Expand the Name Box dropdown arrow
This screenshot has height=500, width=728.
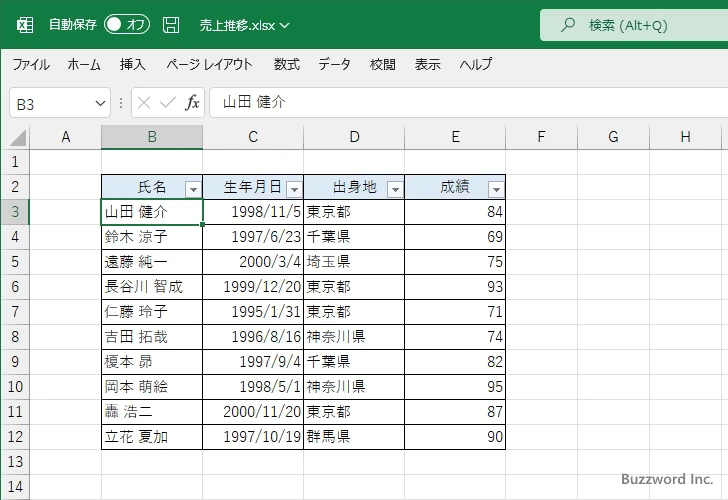click(100, 102)
